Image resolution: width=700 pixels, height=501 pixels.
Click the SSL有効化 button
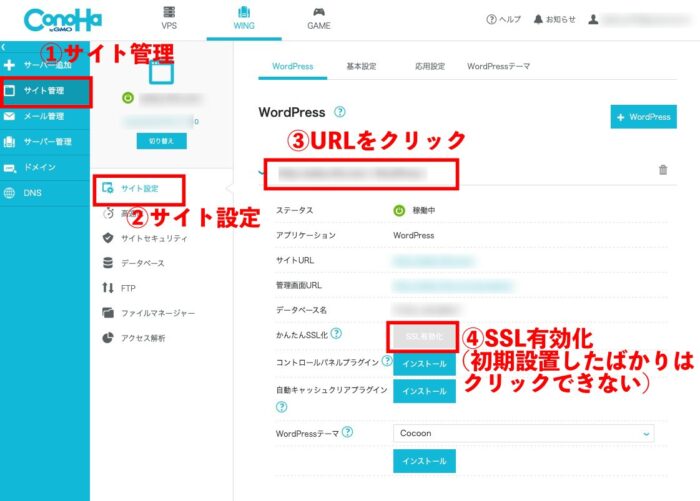[424, 337]
